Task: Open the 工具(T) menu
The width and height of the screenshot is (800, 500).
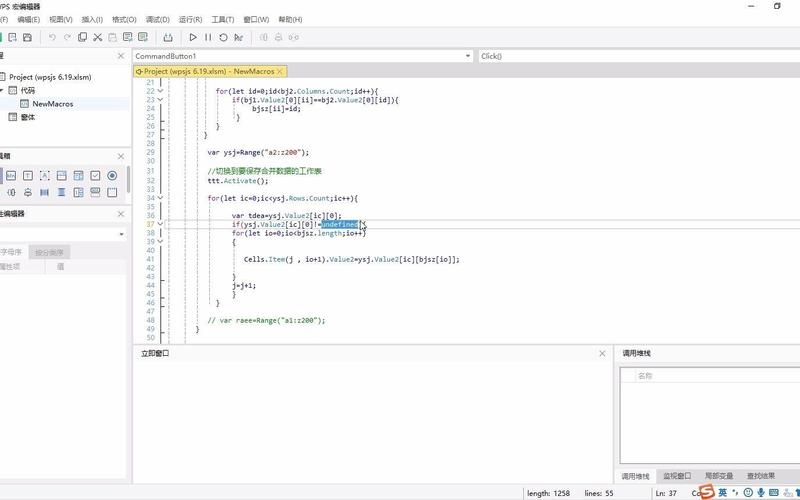Action: point(222,19)
